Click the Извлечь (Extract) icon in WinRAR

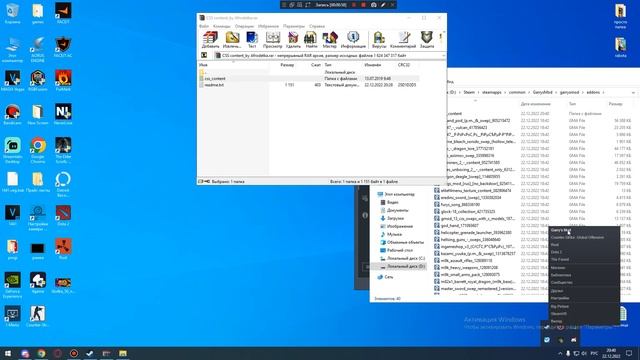(232, 40)
